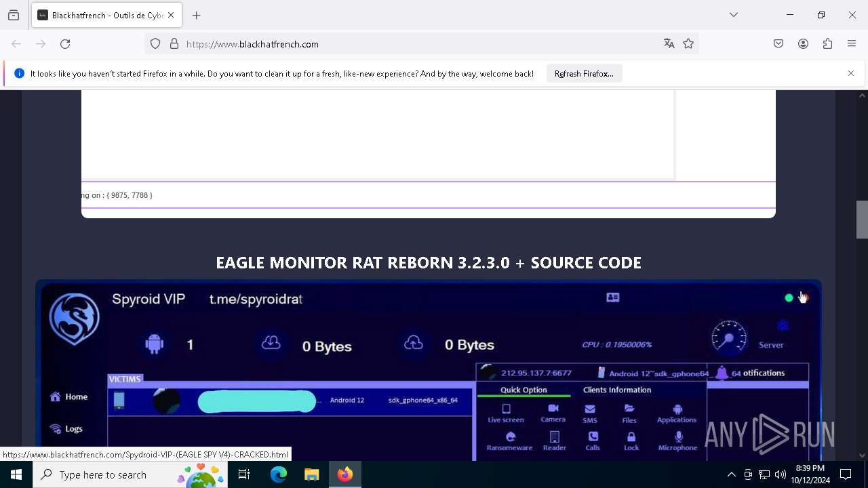
Task: Show hidden system tray icons
Action: pyautogui.click(x=731, y=474)
